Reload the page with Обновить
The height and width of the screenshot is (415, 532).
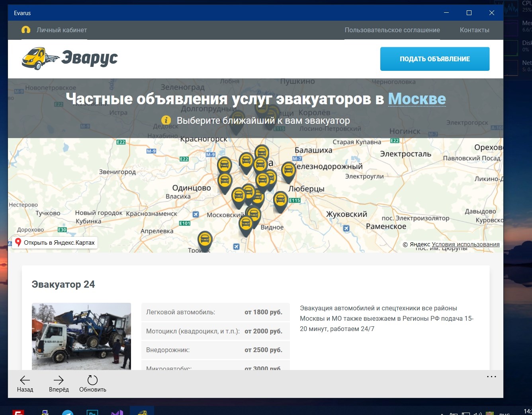coord(93,384)
